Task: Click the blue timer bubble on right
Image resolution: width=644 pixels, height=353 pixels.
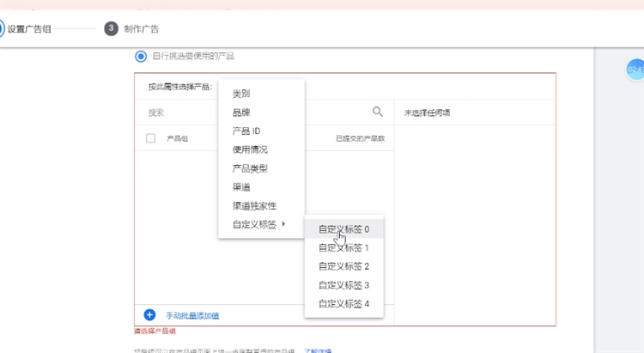Action: click(x=635, y=69)
